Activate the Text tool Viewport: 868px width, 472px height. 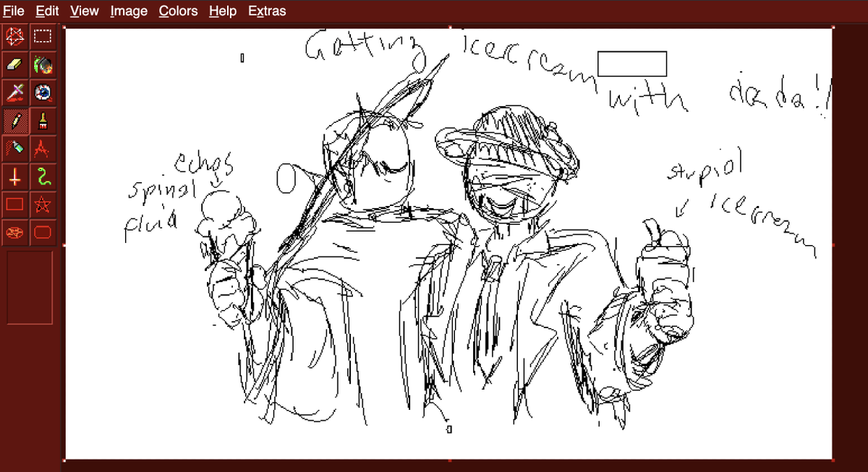(x=42, y=149)
